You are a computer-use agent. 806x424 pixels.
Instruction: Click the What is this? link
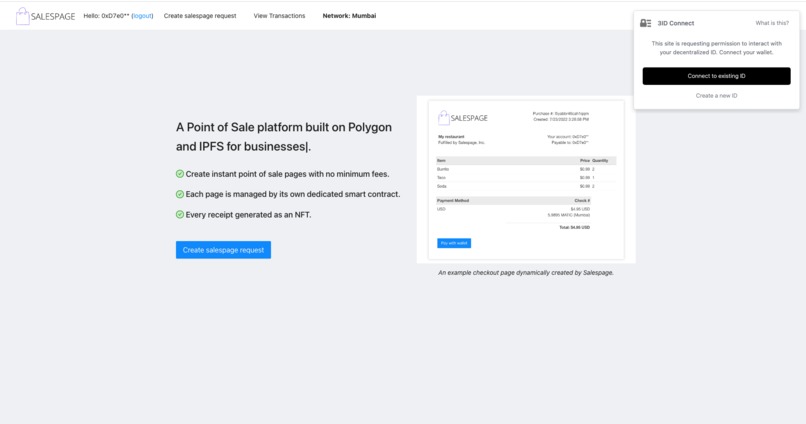pos(772,23)
